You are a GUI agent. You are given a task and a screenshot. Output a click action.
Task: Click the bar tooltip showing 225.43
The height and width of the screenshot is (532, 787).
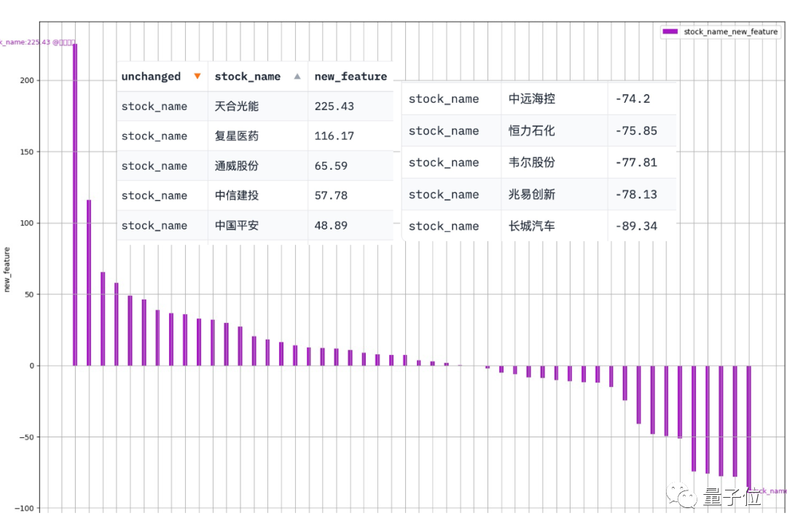tap(36, 42)
